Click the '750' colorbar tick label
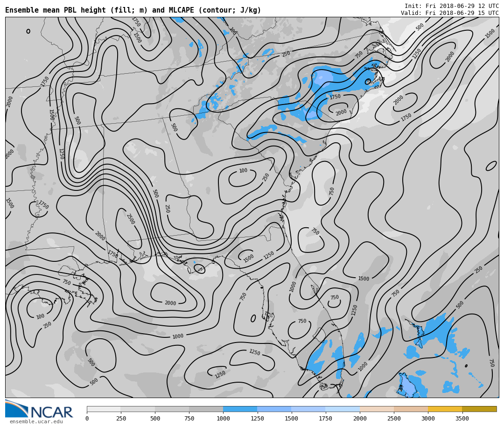Viewport: 504px width, 427px height. tap(189, 418)
